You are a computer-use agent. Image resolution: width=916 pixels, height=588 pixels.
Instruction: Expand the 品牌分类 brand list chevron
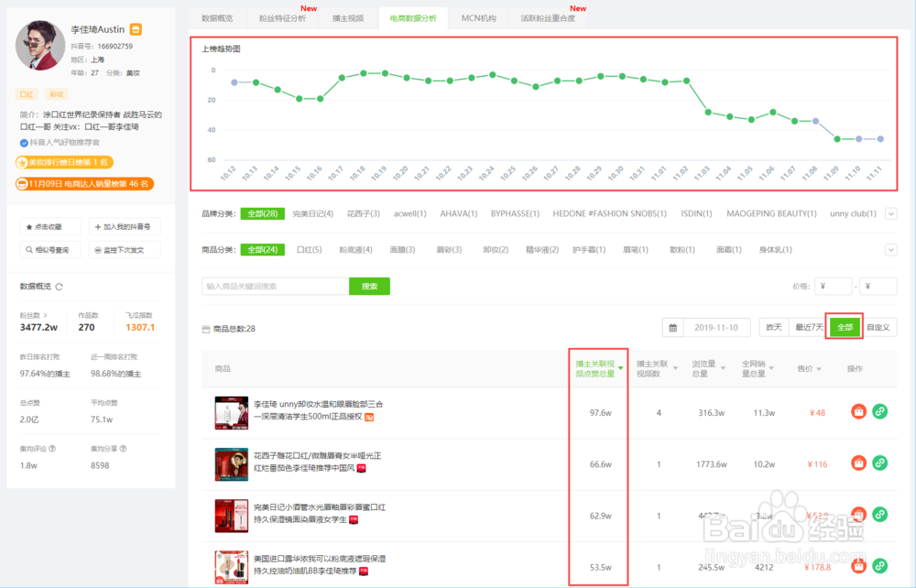coord(891,213)
